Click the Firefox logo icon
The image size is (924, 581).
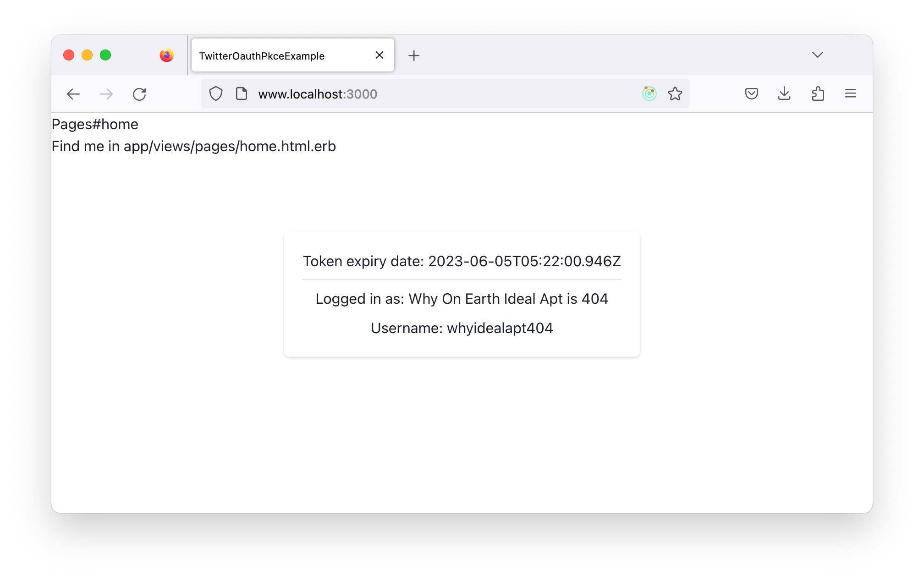coord(167,55)
